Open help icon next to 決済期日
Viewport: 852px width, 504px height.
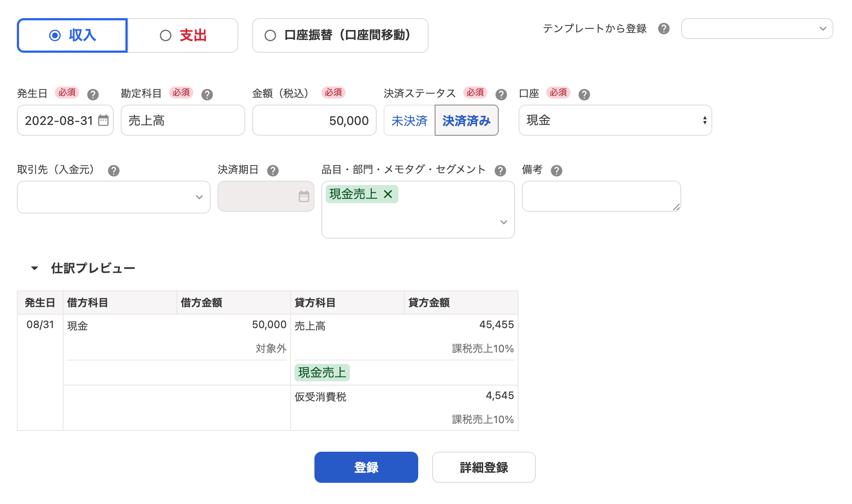273,170
